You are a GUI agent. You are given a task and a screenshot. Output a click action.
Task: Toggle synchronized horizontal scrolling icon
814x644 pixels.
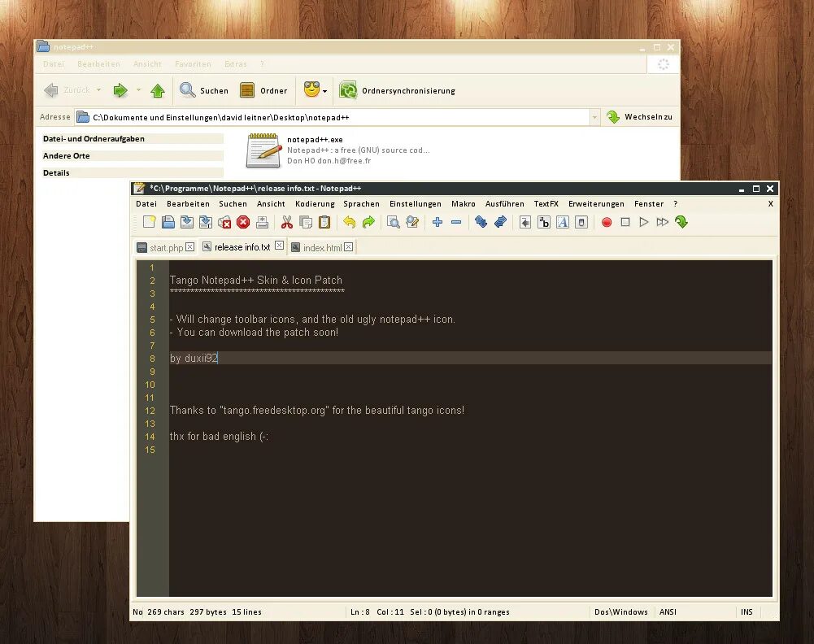500,222
